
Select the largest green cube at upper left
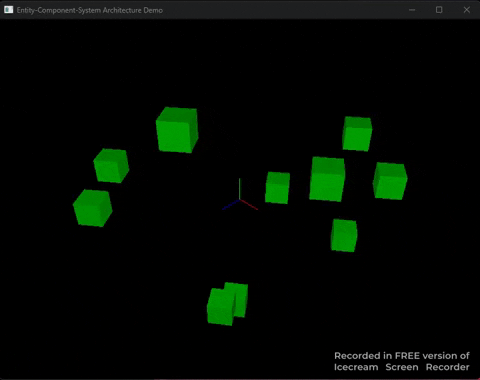(177, 130)
